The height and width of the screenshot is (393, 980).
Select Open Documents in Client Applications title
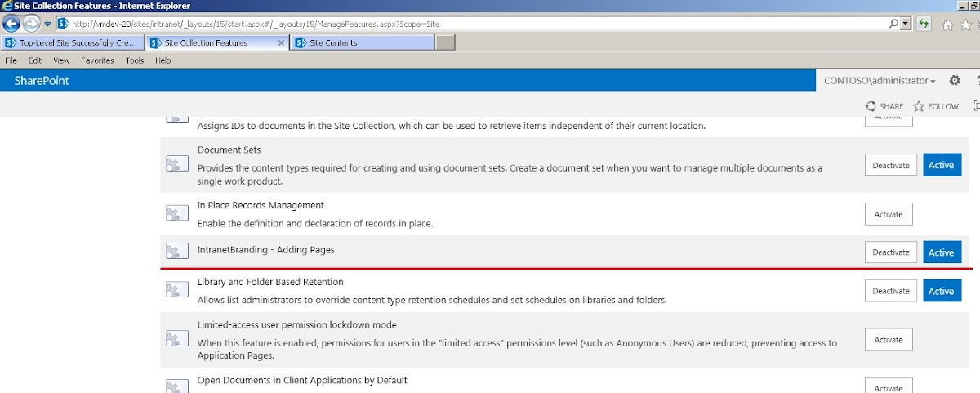click(302, 380)
